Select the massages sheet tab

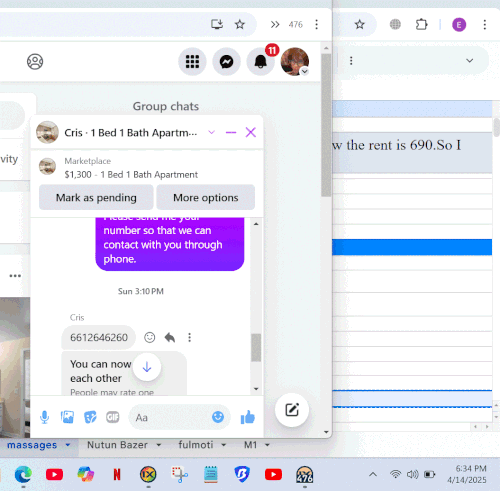(x=32, y=445)
